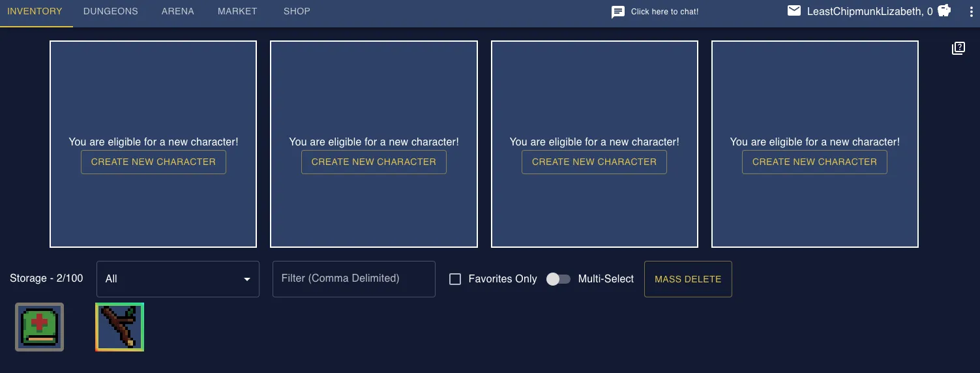Image resolution: width=980 pixels, height=373 pixels.
Task: Click the Mass Delete button
Action: [x=688, y=279]
